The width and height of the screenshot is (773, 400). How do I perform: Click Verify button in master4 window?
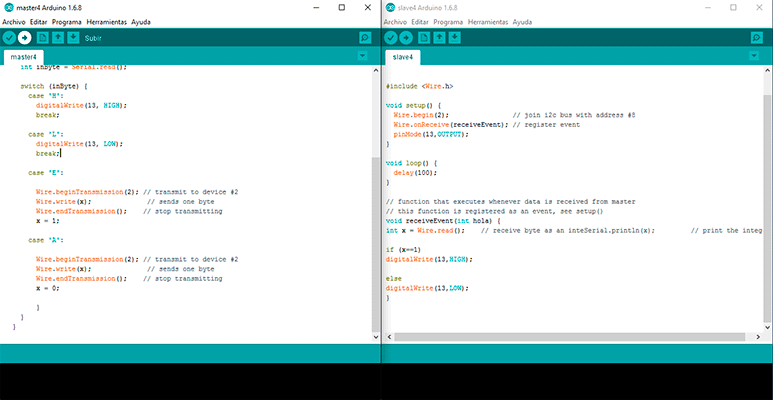(x=9, y=37)
